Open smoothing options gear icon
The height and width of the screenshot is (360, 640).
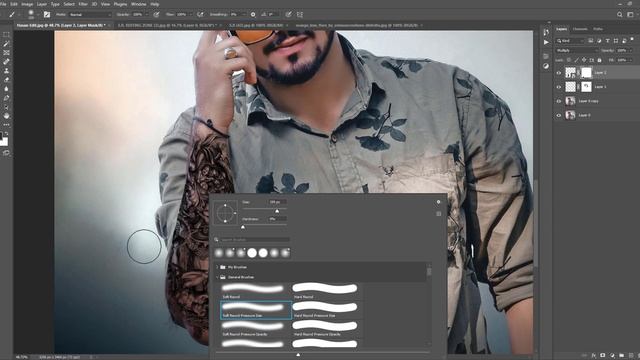[x=253, y=14]
